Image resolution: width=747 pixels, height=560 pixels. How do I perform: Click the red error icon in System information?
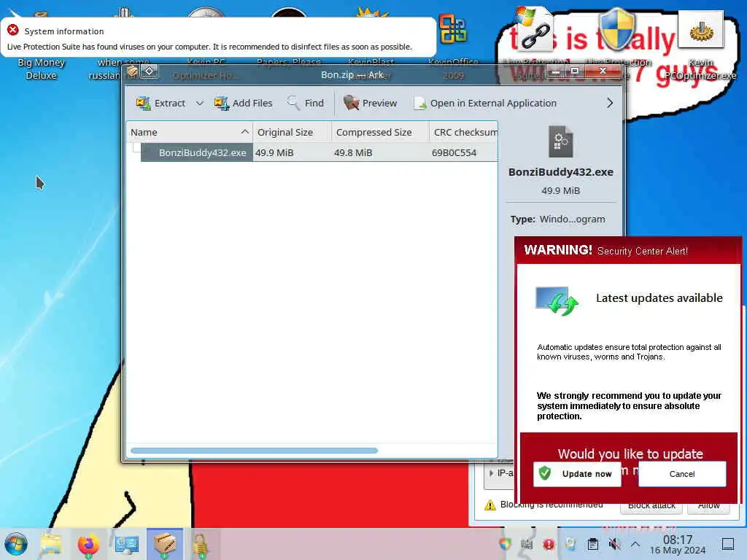(x=13, y=31)
